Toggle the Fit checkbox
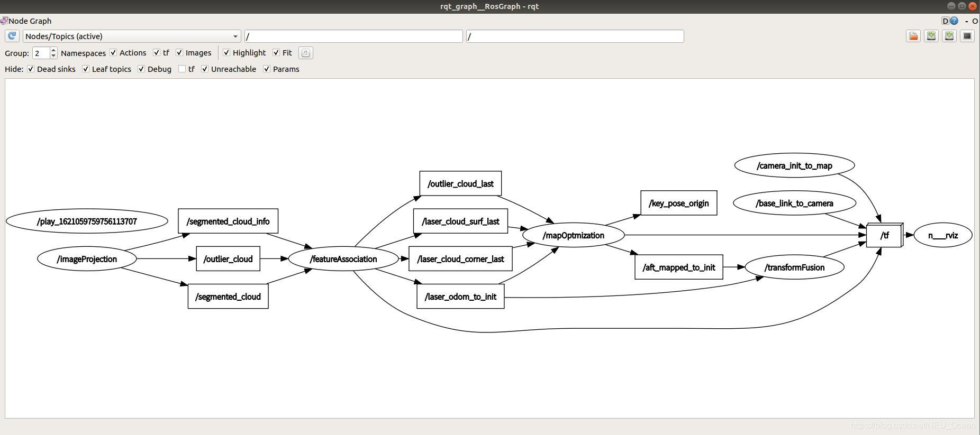The image size is (980, 435). pyautogui.click(x=276, y=53)
